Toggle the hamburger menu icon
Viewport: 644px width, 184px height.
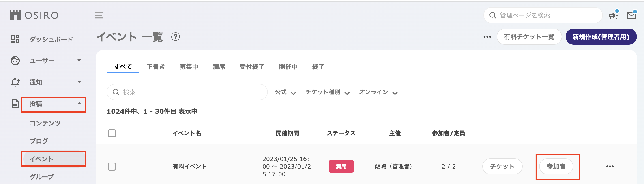(x=99, y=15)
